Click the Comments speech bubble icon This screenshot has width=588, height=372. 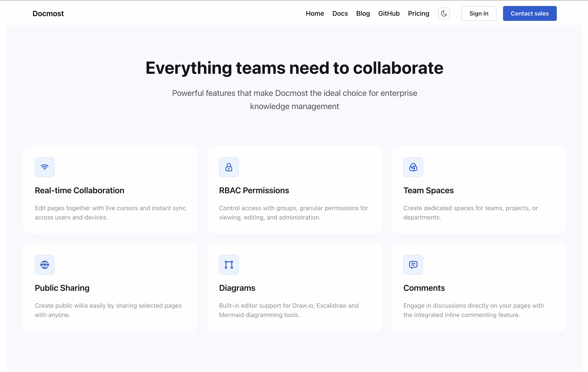click(413, 265)
